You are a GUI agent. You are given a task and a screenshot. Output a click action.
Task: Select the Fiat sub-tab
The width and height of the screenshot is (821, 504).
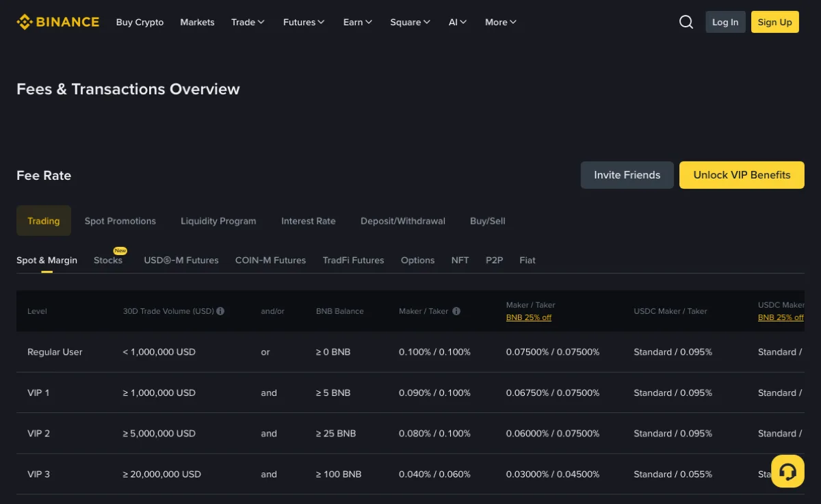[527, 260]
